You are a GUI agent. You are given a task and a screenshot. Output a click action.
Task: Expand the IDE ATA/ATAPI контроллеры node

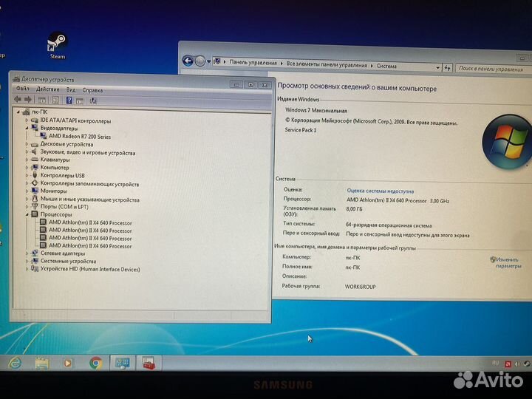pyautogui.click(x=27, y=120)
